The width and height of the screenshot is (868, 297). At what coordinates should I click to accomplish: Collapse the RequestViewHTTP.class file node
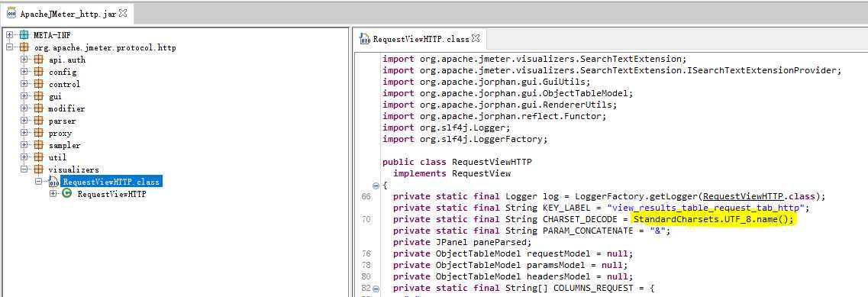[x=38, y=181]
